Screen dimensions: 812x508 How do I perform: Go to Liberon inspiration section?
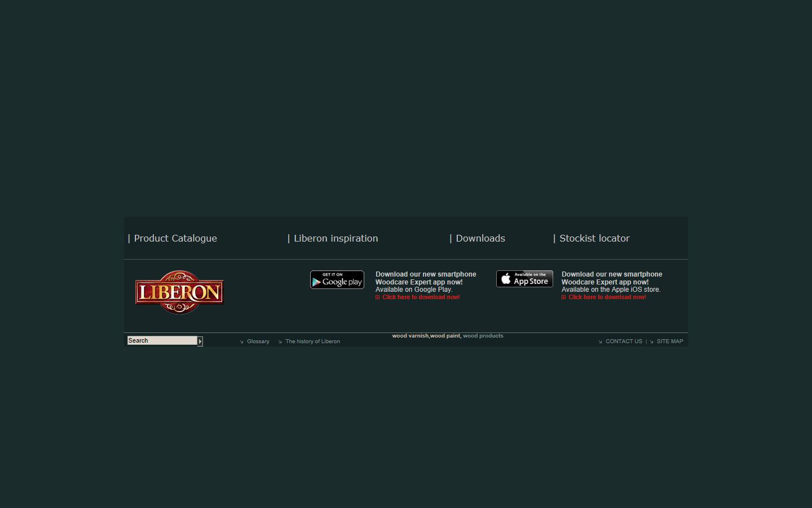336,238
